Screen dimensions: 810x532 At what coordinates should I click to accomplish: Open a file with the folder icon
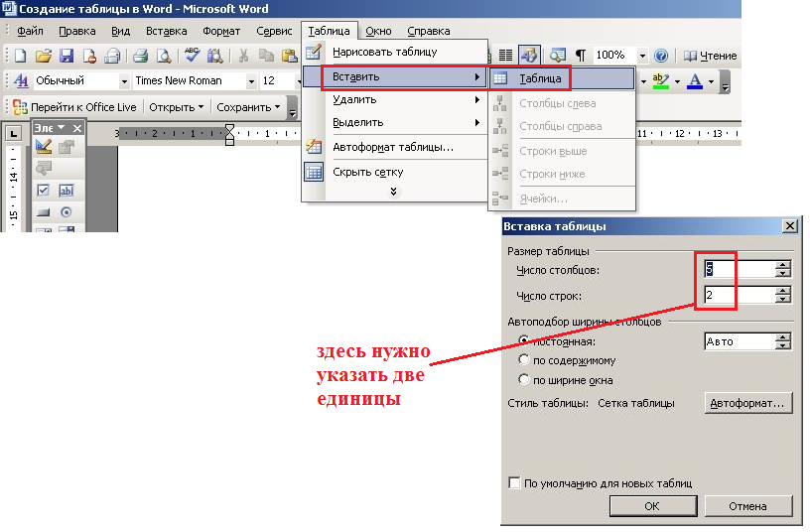pyautogui.click(x=43, y=56)
